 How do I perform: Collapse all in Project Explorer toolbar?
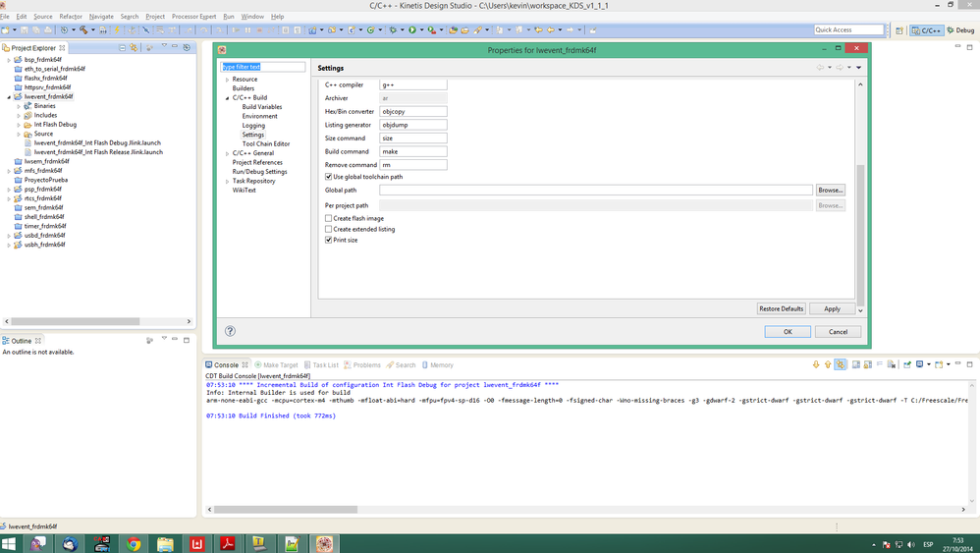123,47
